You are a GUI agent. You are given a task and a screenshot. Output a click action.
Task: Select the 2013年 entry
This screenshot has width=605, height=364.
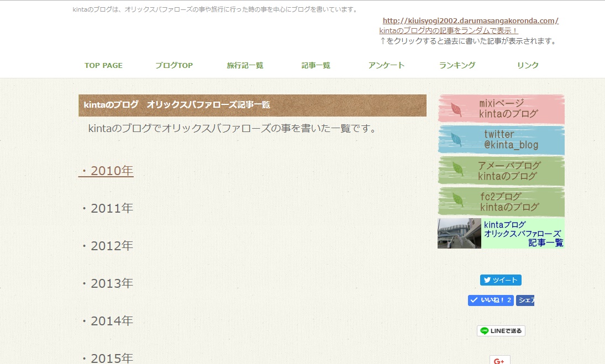(108, 283)
